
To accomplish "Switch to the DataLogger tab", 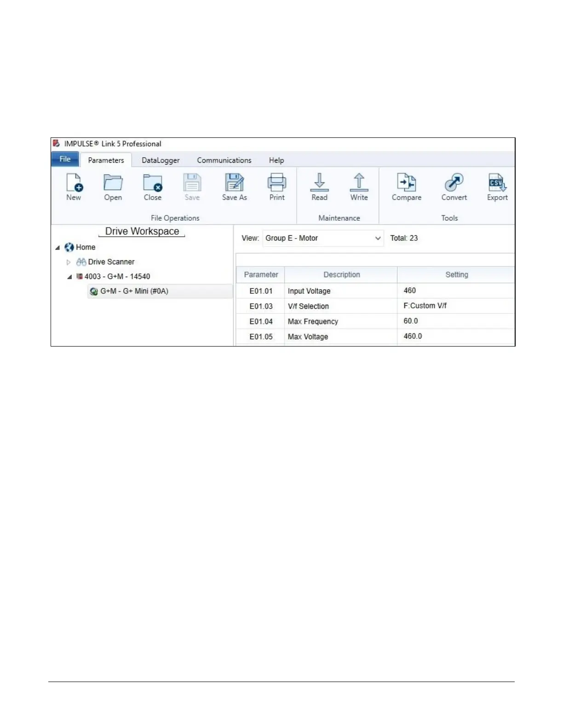I will (161, 160).
